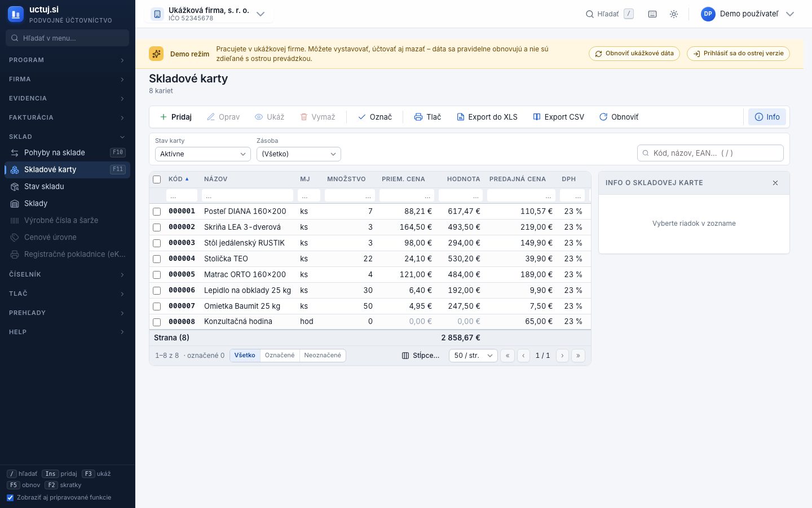Tick the select-all checkbox in table header

point(157,179)
